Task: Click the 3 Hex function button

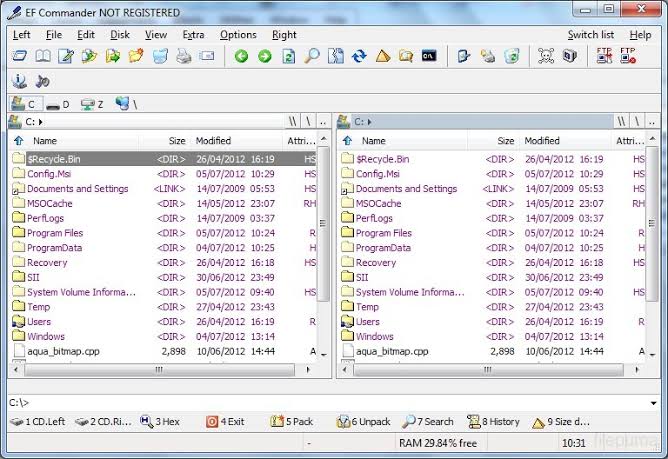Action: click(160, 421)
